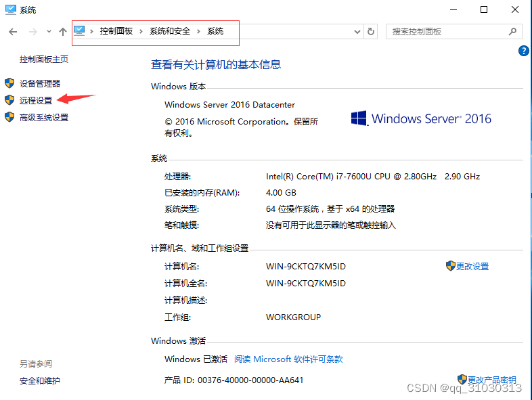
Task: Refresh the address bar view
Action: 371,32
